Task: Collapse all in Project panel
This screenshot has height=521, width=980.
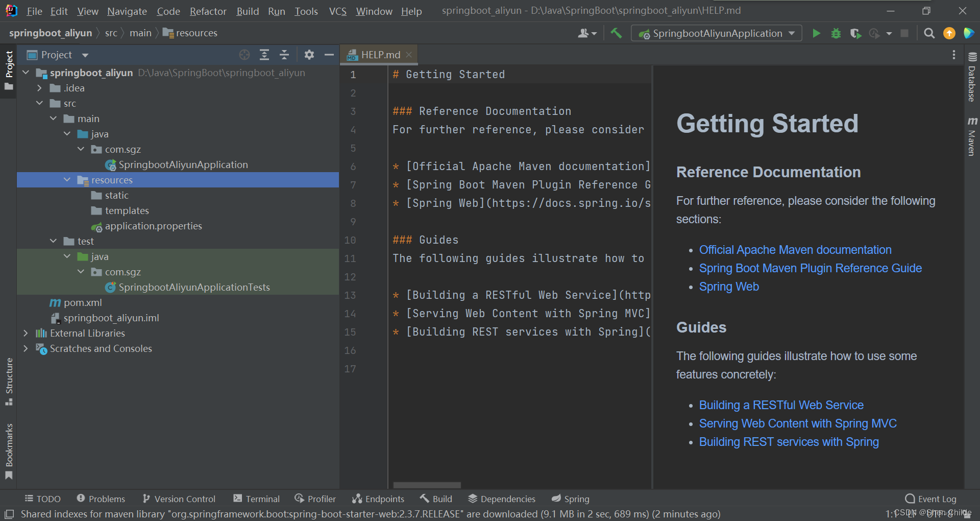Action: pos(284,55)
